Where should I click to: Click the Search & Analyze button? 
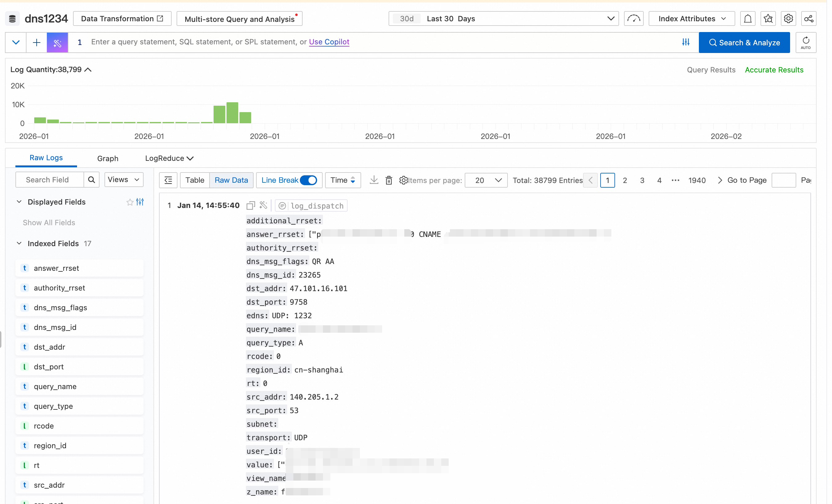[744, 43]
